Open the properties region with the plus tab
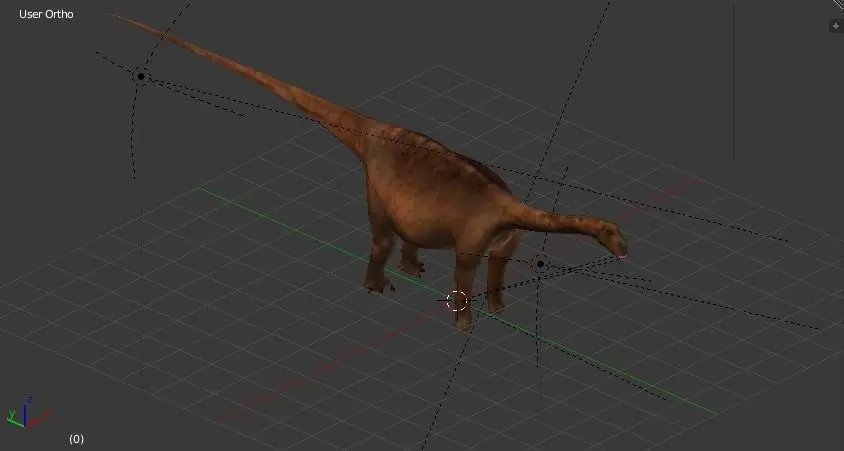Viewport: 844px width, 451px height. [x=836, y=26]
